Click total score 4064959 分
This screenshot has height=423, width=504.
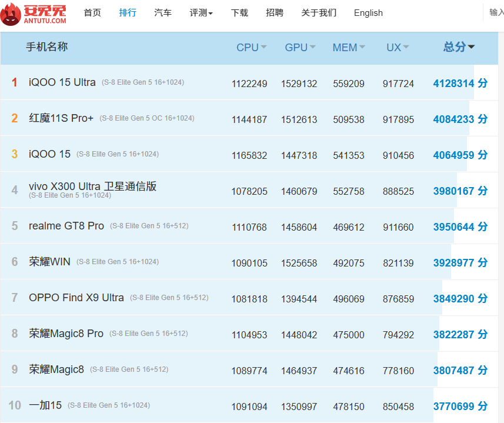click(x=460, y=155)
